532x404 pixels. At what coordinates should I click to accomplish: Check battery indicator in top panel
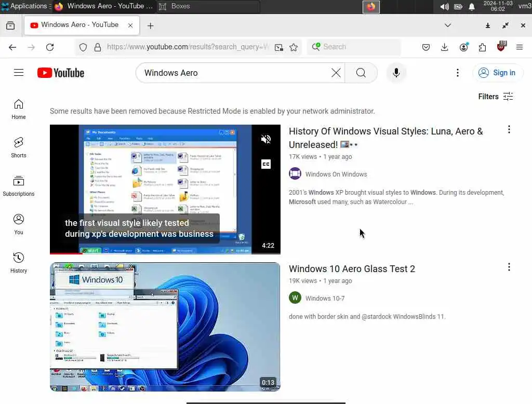[x=458, y=7]
